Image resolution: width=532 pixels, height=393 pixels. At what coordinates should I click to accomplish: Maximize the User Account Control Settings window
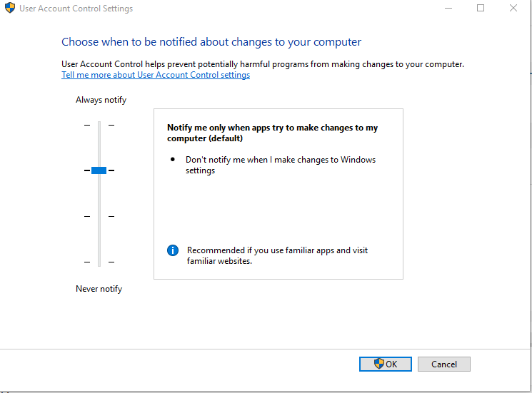coord(481,8)
